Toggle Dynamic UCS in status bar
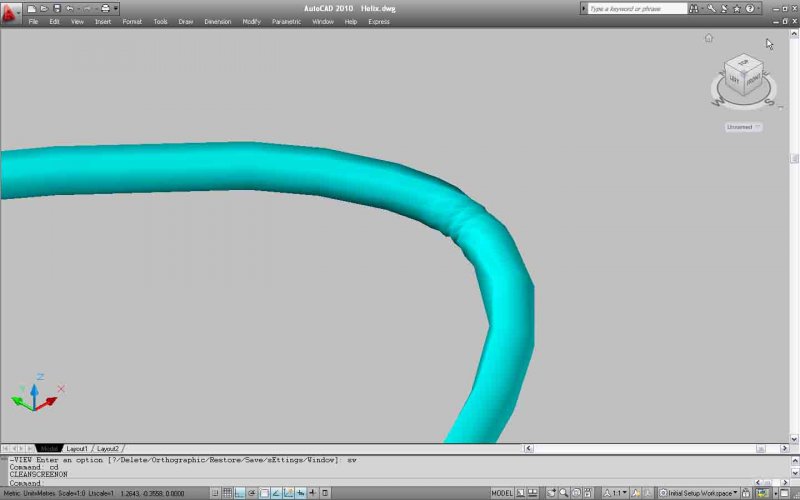Screen dimensions: 800x500 289,493
